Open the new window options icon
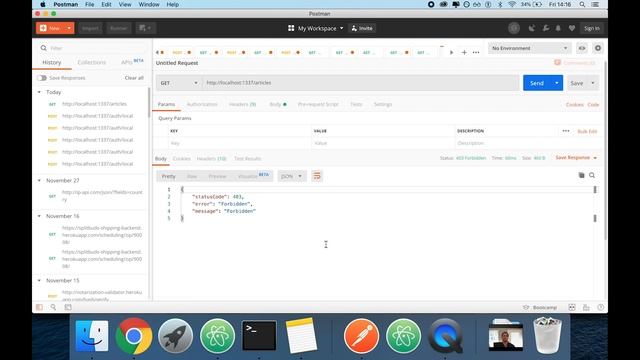Screen dimensions: 640x360 (145, 28)
